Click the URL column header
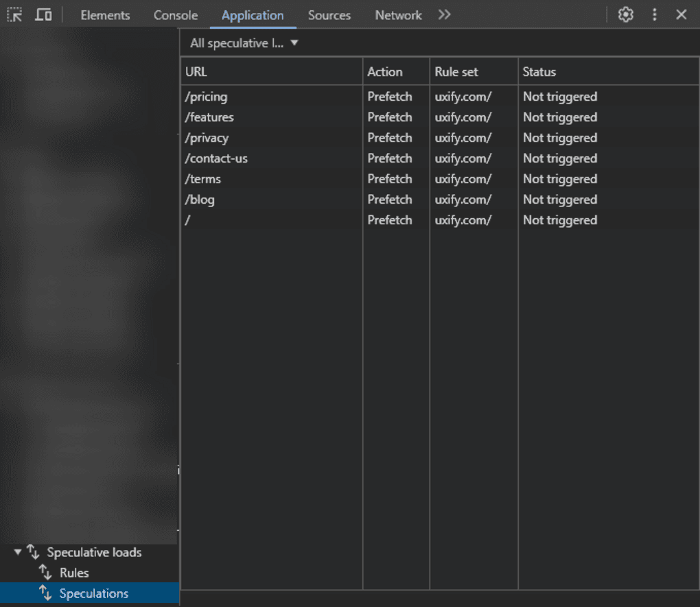The width and height of the screenshot is (700, 607). [196, 71]
